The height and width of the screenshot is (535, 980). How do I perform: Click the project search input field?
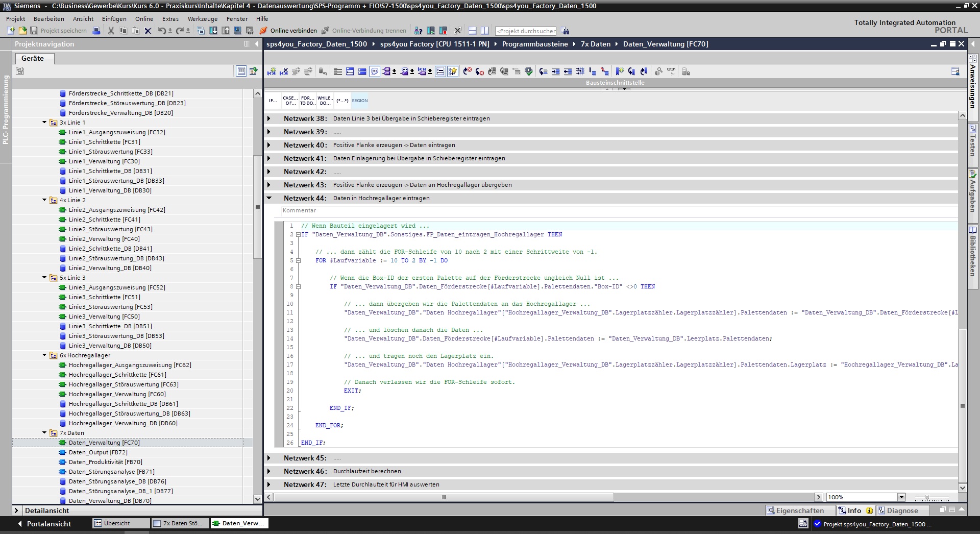[x=526, y=31]
